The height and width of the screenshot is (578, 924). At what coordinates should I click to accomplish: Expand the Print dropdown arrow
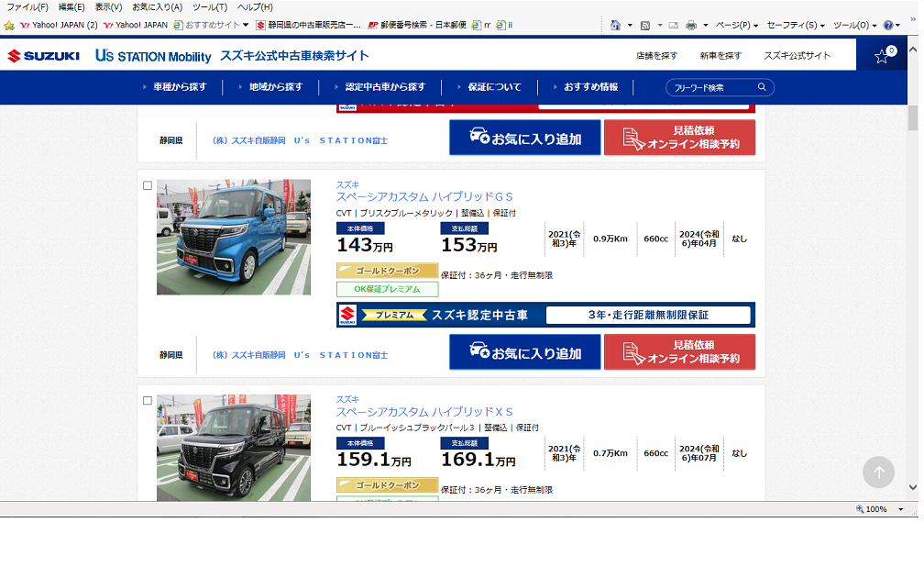pos(706,26)
